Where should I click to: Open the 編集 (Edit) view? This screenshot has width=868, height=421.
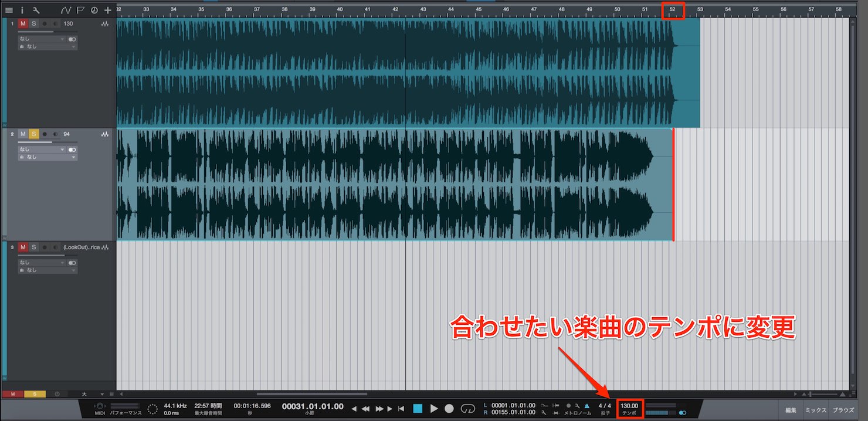click(x=791, y=410)
